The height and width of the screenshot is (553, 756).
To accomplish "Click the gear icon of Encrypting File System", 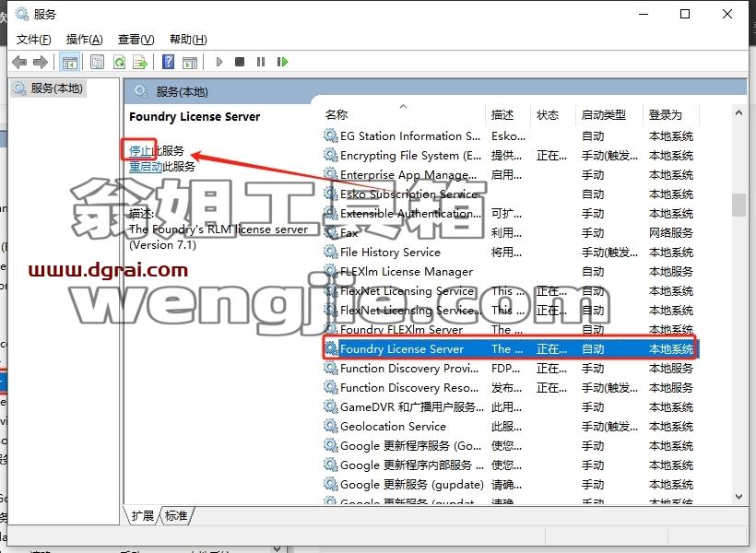I will pyautogui.click(x=331, y=155).
